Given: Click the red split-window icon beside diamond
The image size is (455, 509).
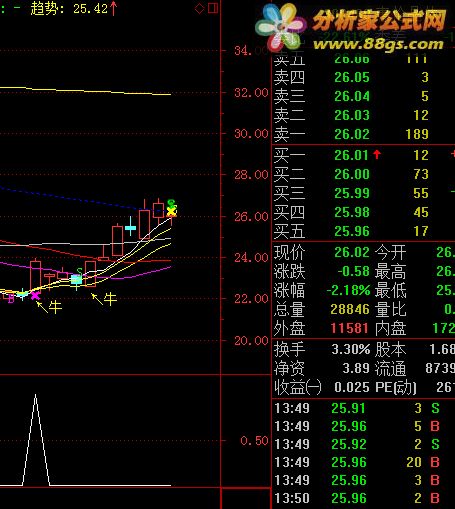Looking at the screenshot, I should (x=213, y=8).
